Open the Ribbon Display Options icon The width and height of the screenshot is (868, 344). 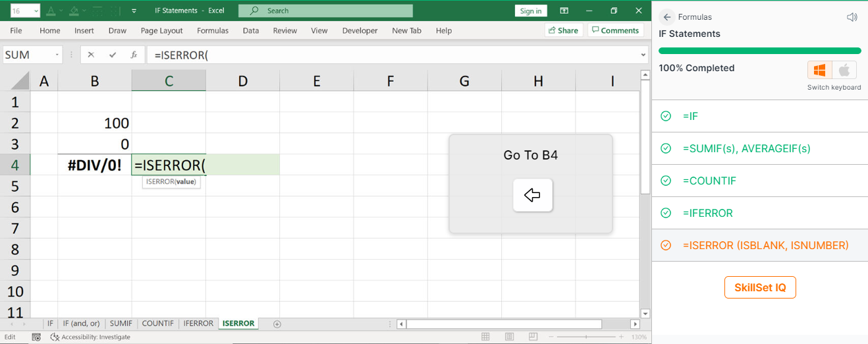coord(564,11)
